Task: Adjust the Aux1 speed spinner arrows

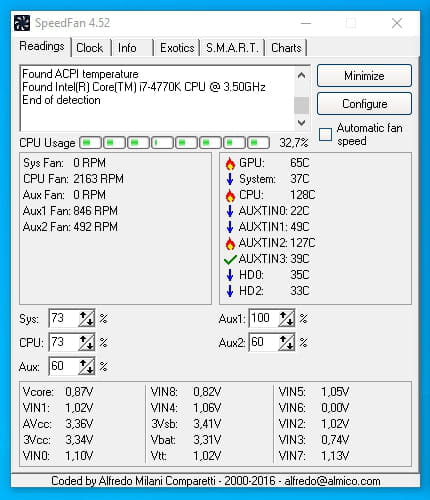Action: click(286, 319)
